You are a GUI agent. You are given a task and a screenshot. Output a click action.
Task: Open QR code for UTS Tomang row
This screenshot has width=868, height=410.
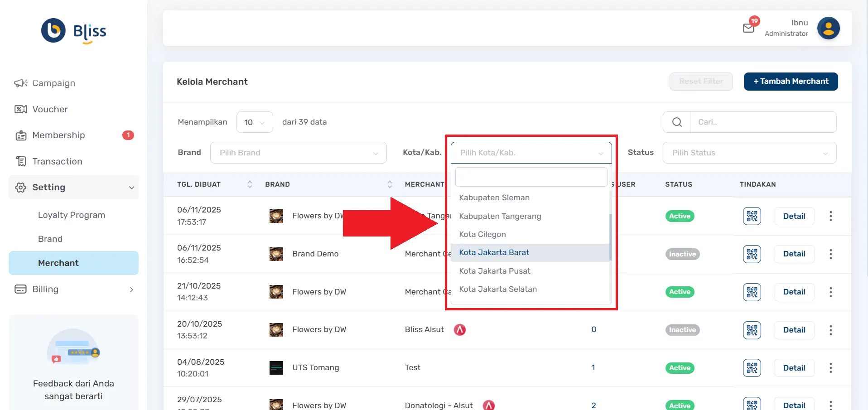pos(752,368)
